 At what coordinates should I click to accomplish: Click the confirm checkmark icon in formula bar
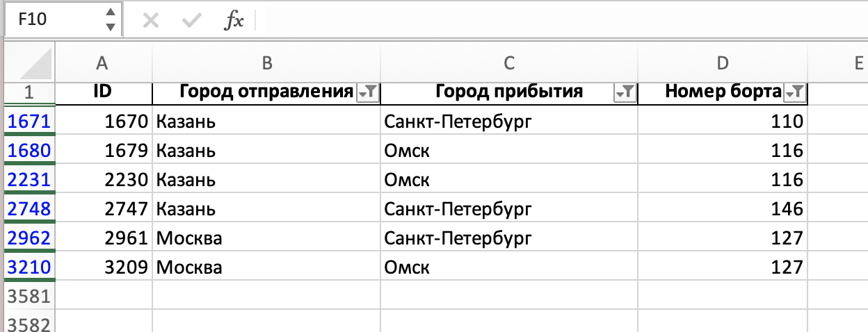tap(191, 20)
